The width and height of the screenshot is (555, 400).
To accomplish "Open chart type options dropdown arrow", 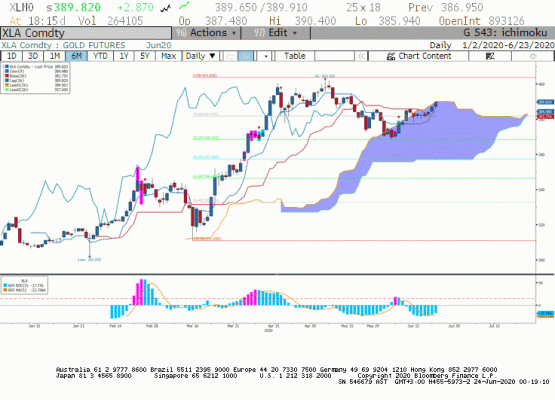I will pos(265,56).
